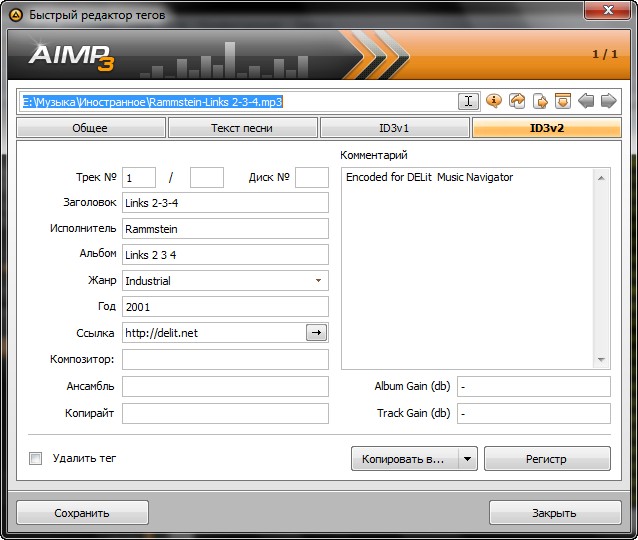Image resolution: width=638 pixels, height=540 pixels.
Task: Click the comment box vertical scrollbar
Action: tap(602, 268)
